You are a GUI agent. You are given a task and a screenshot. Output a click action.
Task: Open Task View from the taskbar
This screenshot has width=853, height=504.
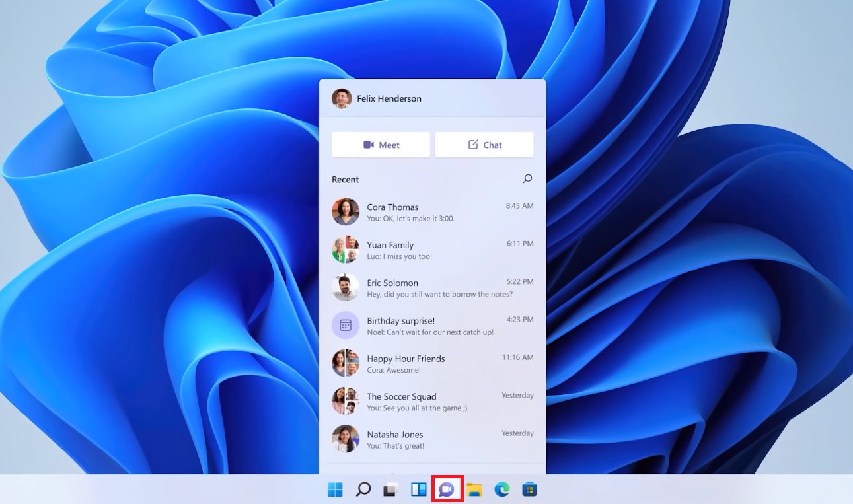point(391,489)
